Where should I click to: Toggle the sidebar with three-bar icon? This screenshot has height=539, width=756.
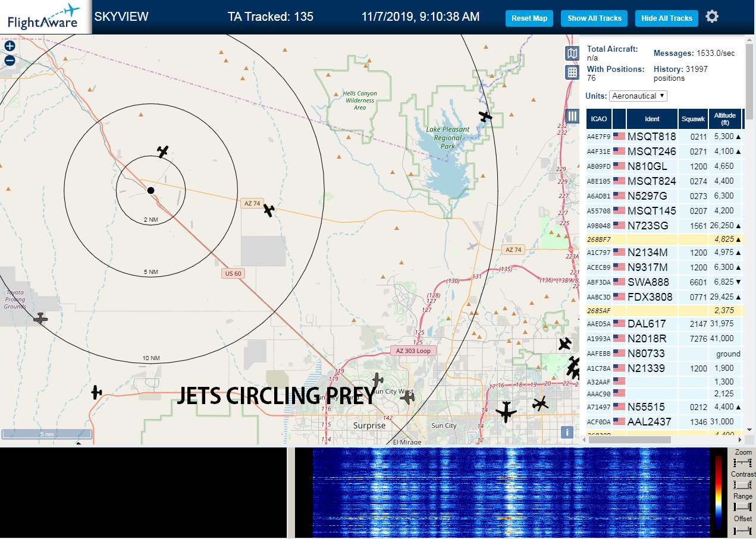572,116
